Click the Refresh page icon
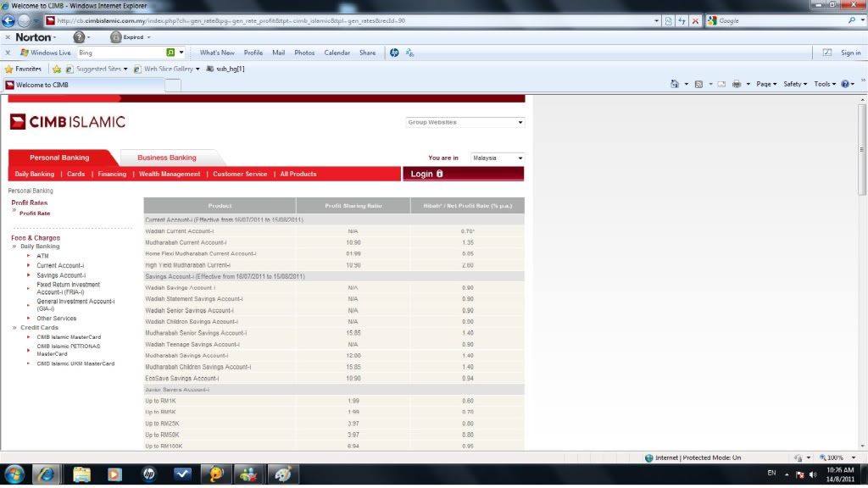This screenshot has width=868, height=488. (682, 20)
